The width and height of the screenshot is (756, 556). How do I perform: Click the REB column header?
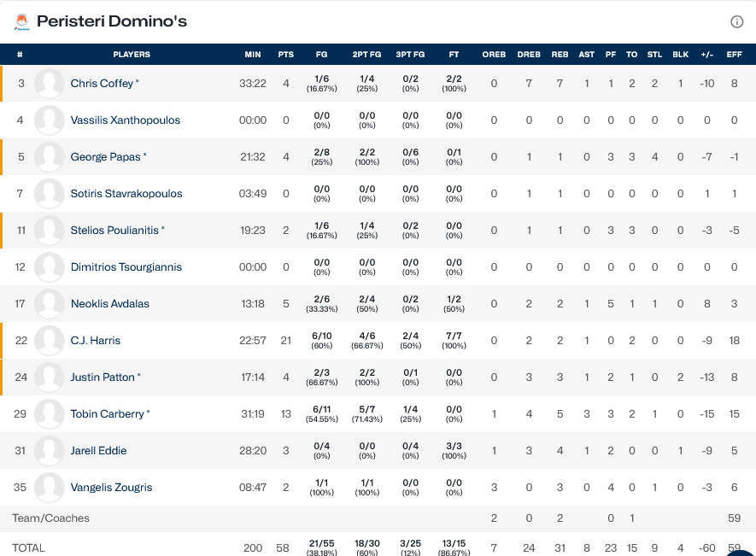[x=560, y=55]
